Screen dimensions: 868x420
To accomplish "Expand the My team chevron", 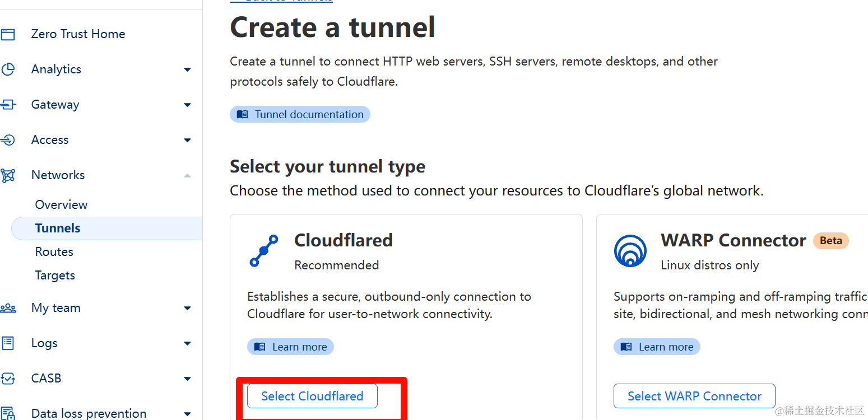I will (187, 308).
